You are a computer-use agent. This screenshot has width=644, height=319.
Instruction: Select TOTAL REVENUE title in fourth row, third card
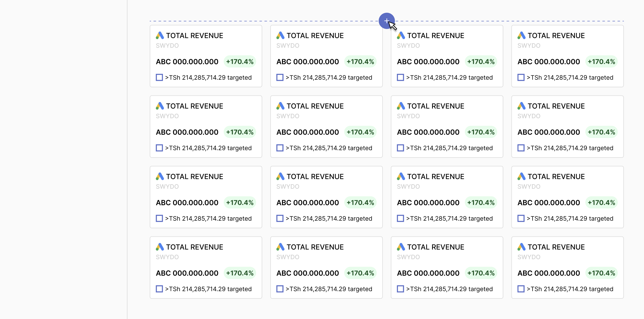click(436, 247)
